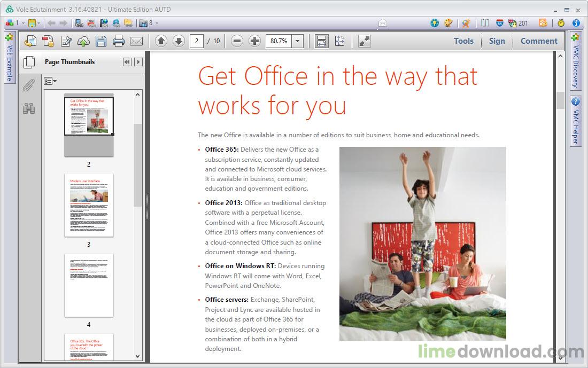
Task: Click the edit document pencil icon
Action: click(66, 41)
